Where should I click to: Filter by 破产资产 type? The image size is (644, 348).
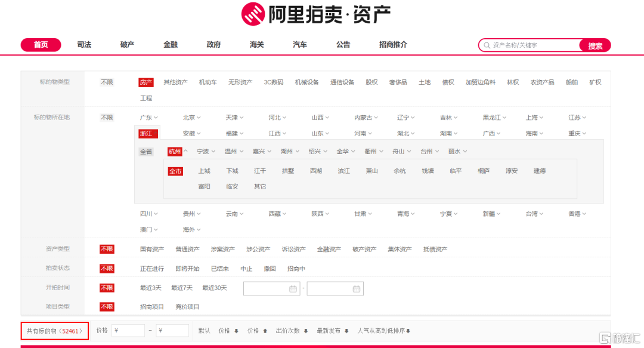point(364,250)
